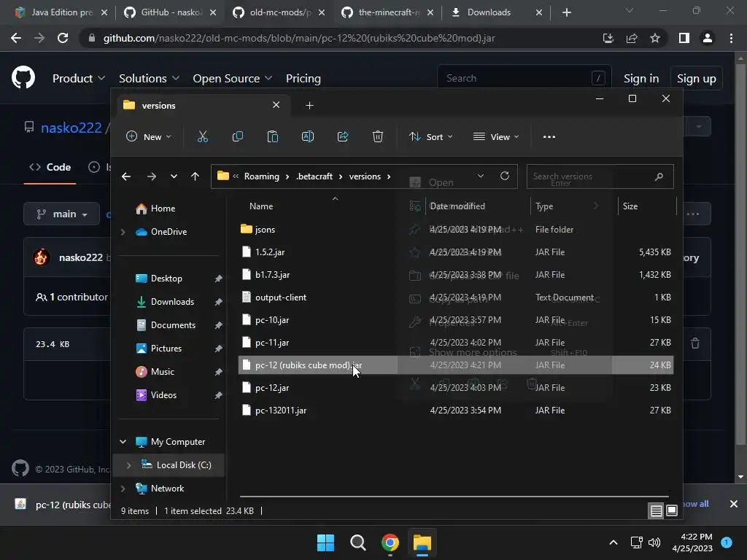Open Chrome side panel icon
747x560 pixels.
coord(684,38)
